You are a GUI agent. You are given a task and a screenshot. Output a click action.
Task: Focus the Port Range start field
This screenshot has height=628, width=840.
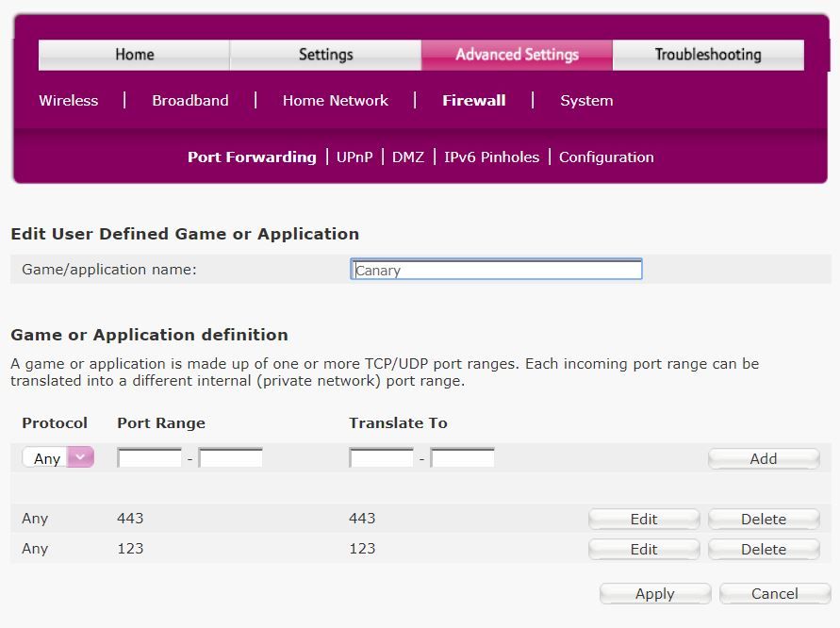[x=149, y=458]
